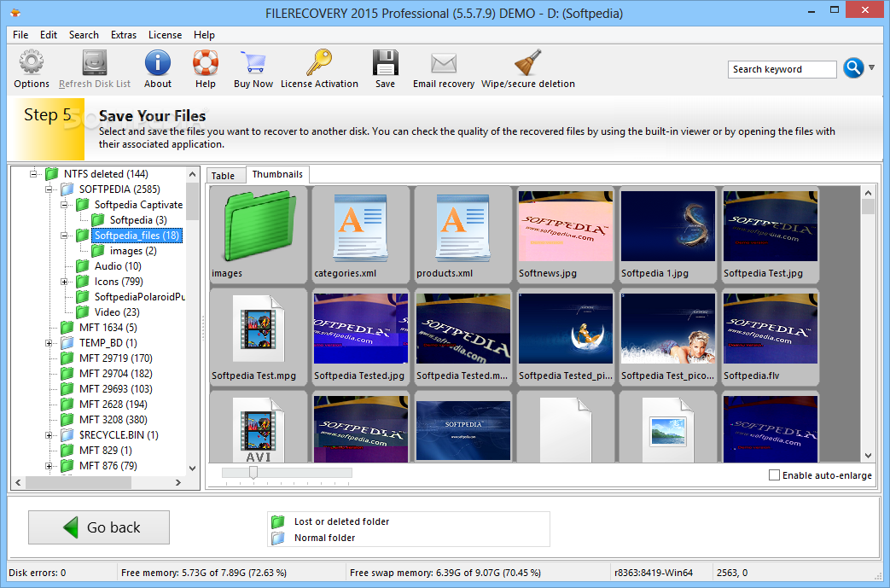Click the Go back button
The height and width of the screenshot is (588, 890).
tap(99, 527)
